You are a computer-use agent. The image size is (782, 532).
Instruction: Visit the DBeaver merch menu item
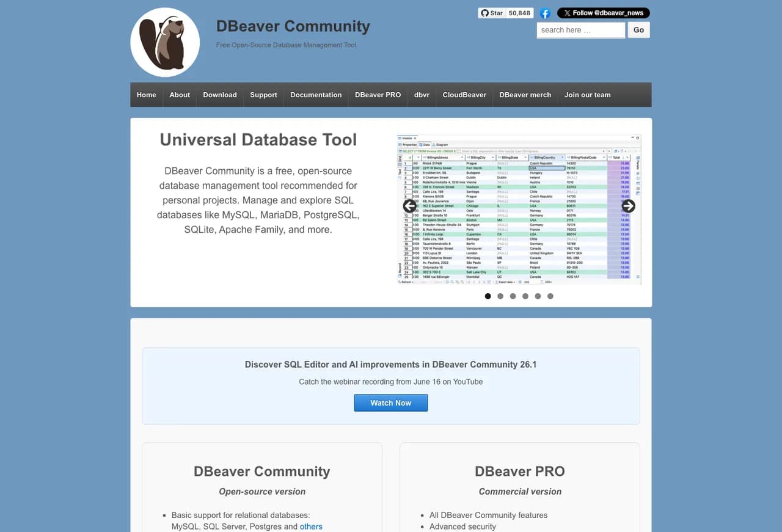pyautogui.click(x=525, y=95)
